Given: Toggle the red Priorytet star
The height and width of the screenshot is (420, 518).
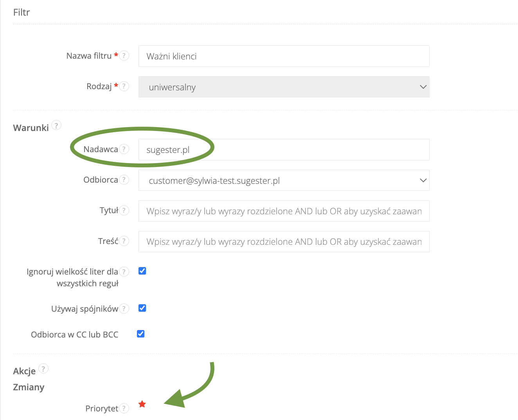Looking at the screenshot, I should click(142, 404).
